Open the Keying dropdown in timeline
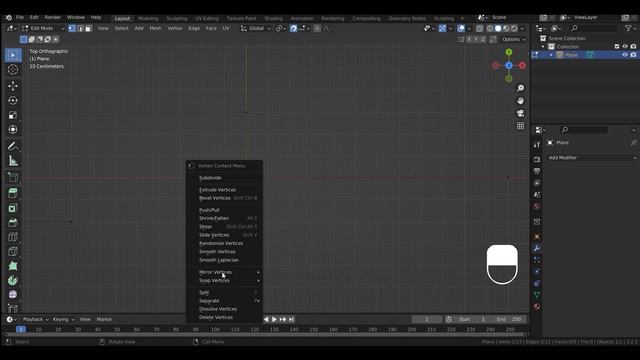The width and height of the screenshot is (640, 360). (x=63, y=319)
